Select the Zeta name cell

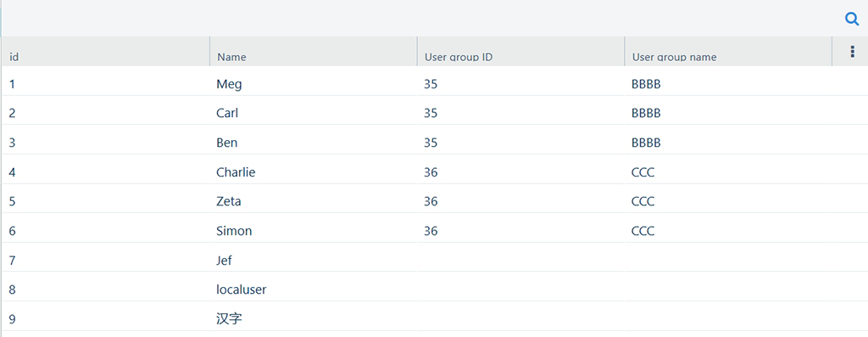(x=314, y=201)
